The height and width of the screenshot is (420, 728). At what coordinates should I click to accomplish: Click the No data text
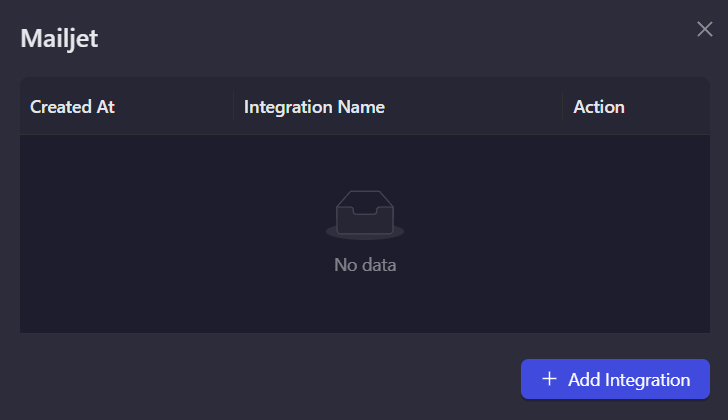click(x=365, y=265)
